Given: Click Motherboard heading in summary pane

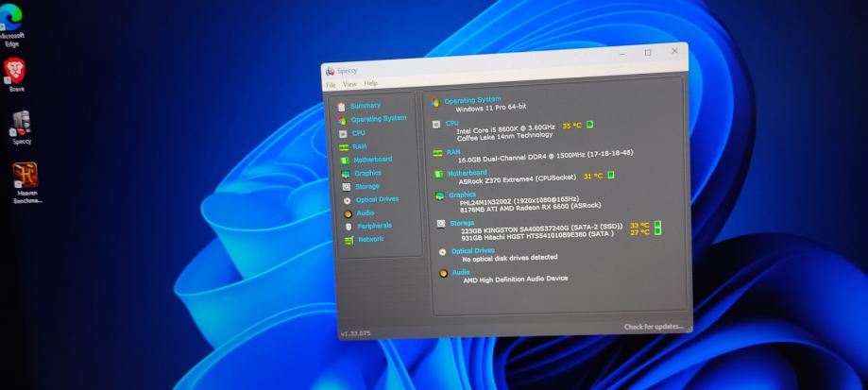Looking at the screenshot, I should 468,173.
